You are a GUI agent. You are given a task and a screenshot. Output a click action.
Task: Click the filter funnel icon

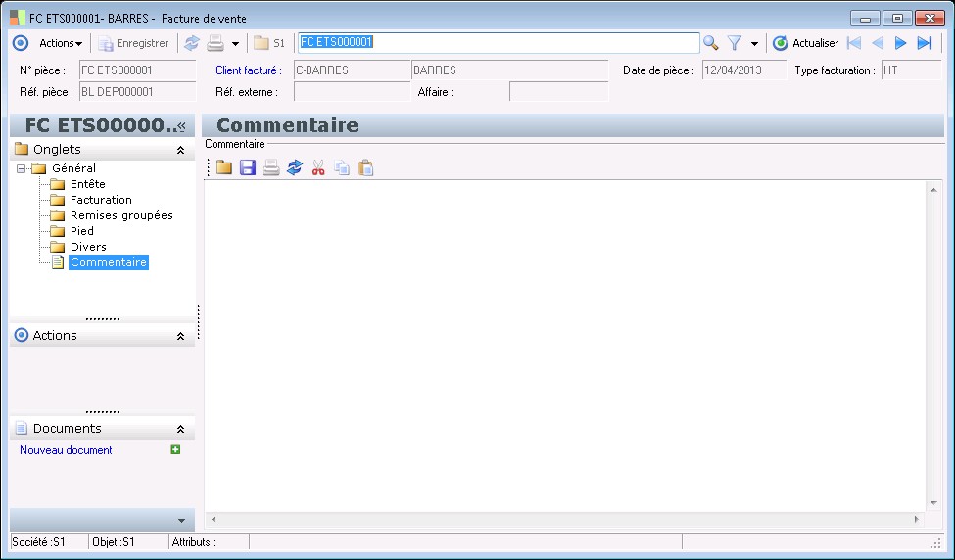tap(736, 43)
